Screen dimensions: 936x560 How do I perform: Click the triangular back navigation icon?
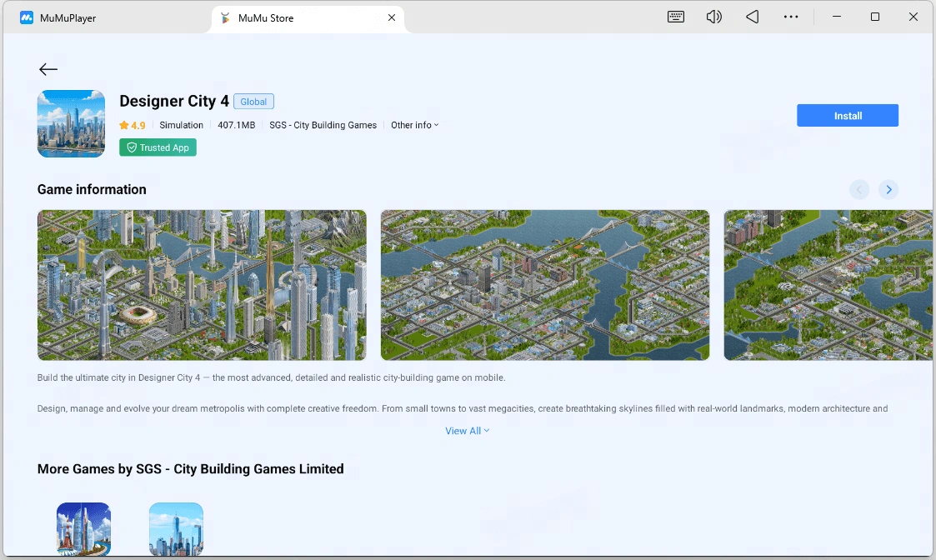[x=752, y=17]
